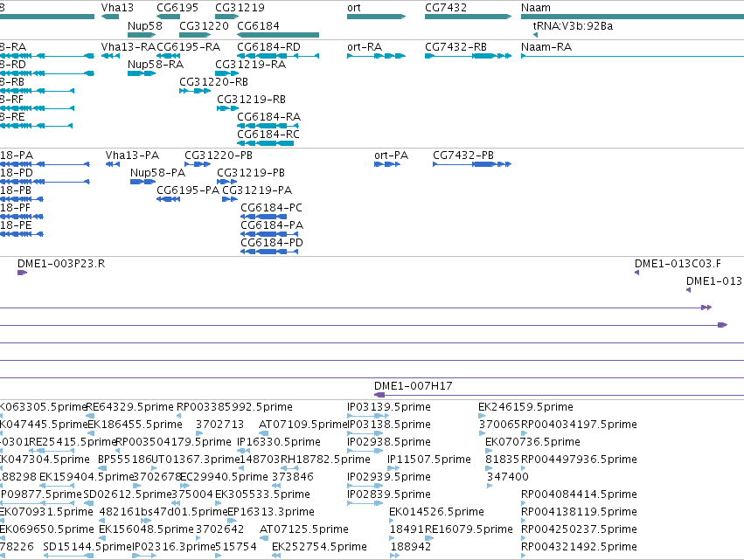Select the Naam gene label
Viewport: 744px width, 560px height.
(x=536, y=8)
